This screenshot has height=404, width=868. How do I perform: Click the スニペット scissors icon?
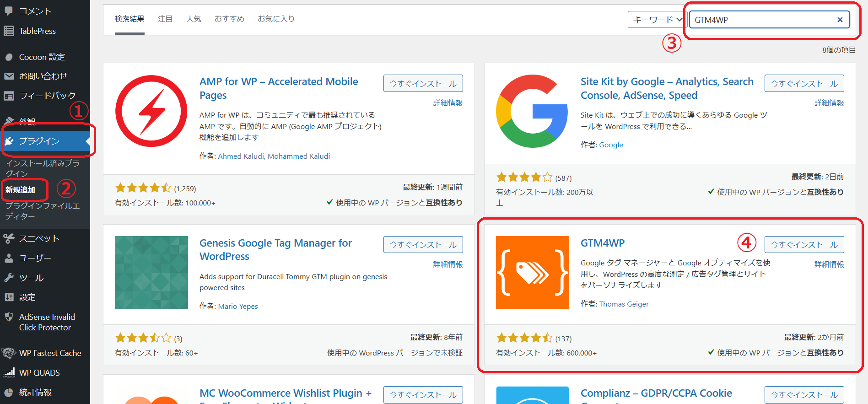click(9, 238)
